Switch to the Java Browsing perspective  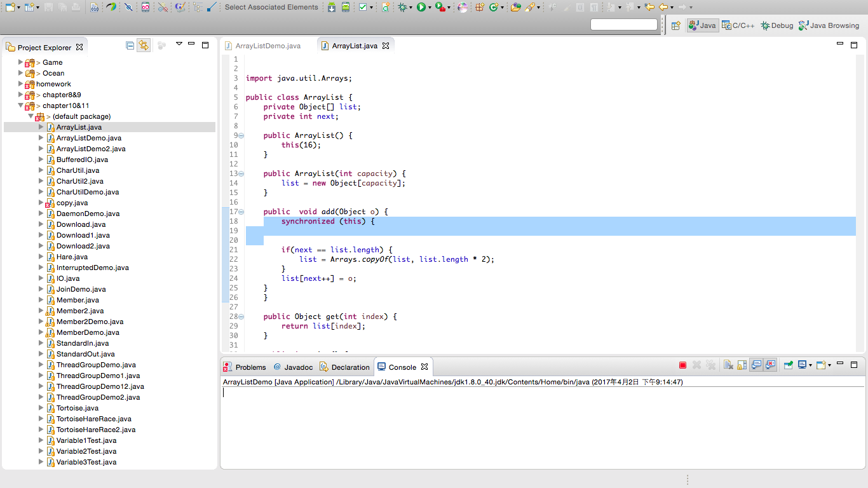click(829, 25)
